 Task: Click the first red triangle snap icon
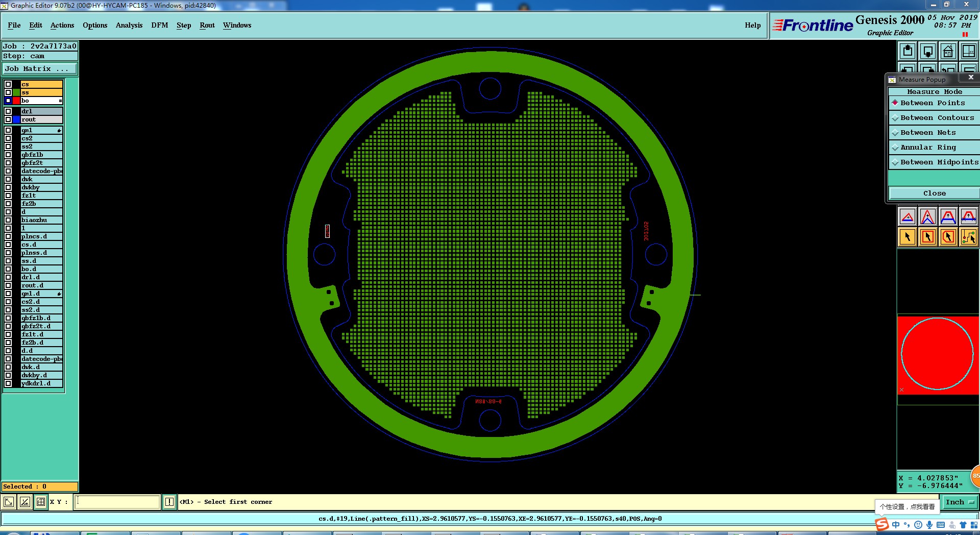click(x=908, y=217)
